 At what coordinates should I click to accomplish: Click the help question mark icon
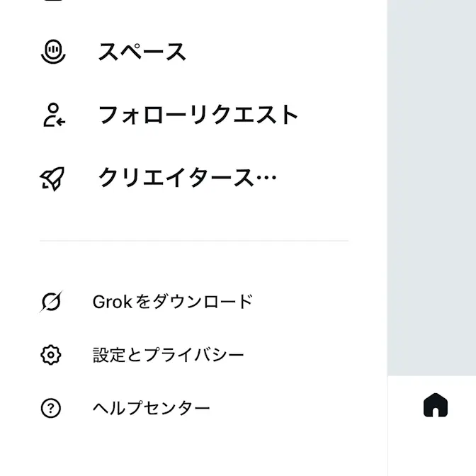pyautogui.click(x=51, y=408)
